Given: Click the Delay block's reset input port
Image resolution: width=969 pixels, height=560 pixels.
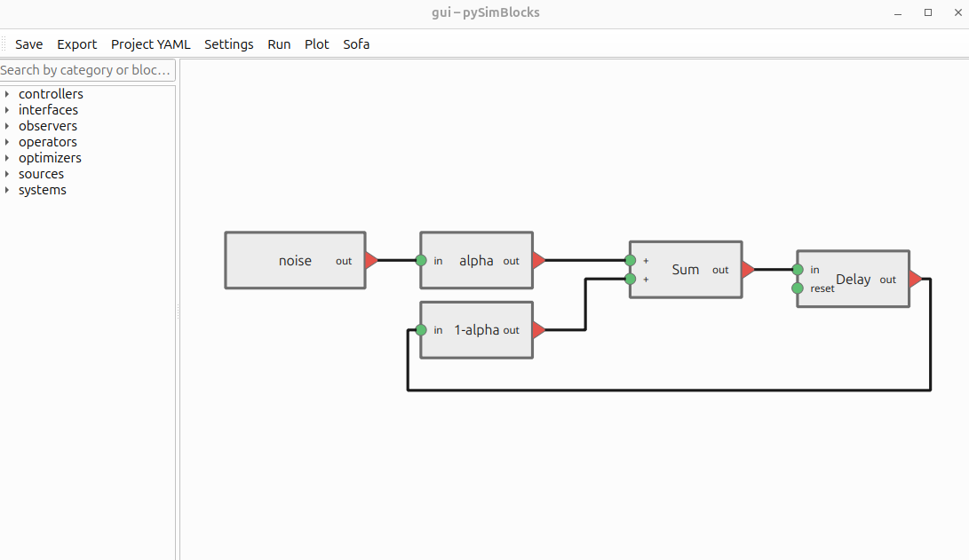Looking at the screenshot, I should pos(798,288).
